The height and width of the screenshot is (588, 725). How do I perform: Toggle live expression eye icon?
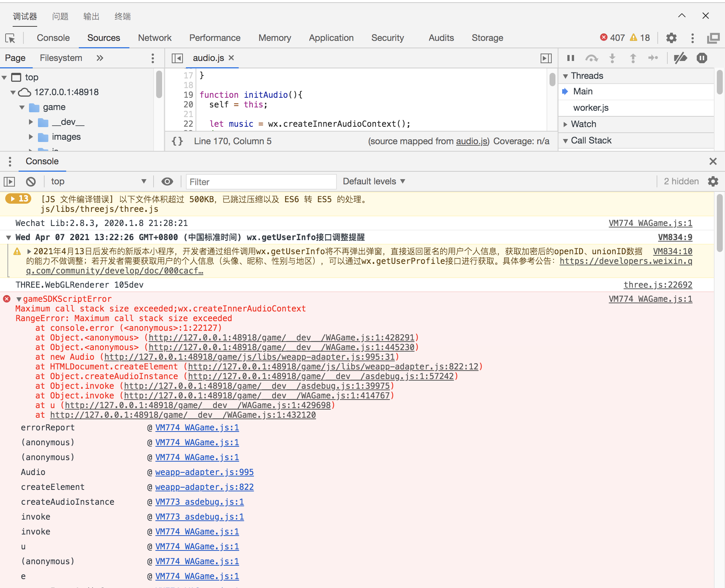pos(167,181)
